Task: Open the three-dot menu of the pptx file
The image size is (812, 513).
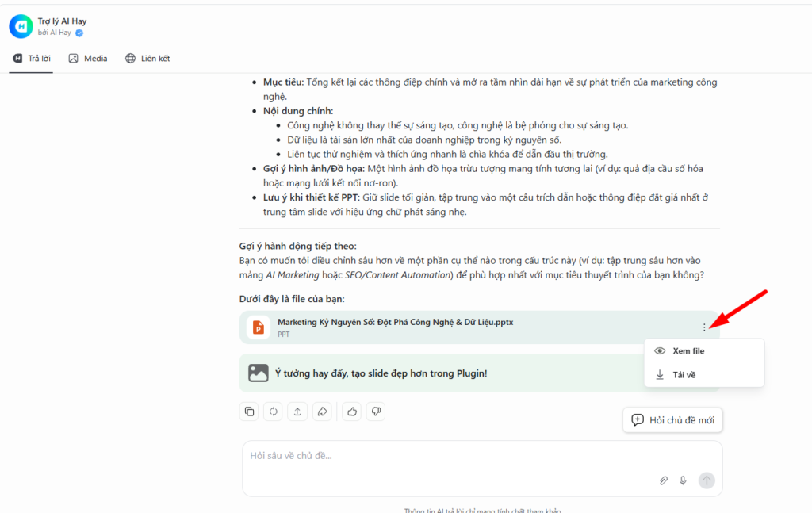Action: tap(704, 327)
